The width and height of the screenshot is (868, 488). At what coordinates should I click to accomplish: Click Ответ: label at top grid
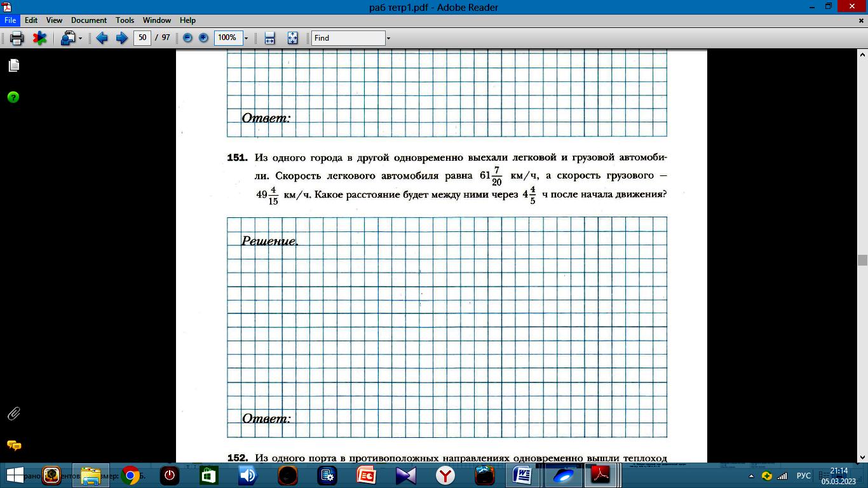(x=266, y=118)
